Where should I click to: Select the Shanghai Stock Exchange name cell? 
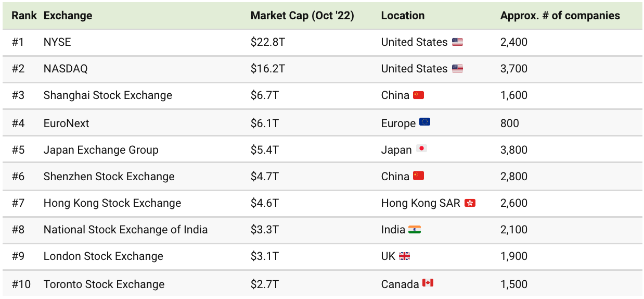coord(108,95)
